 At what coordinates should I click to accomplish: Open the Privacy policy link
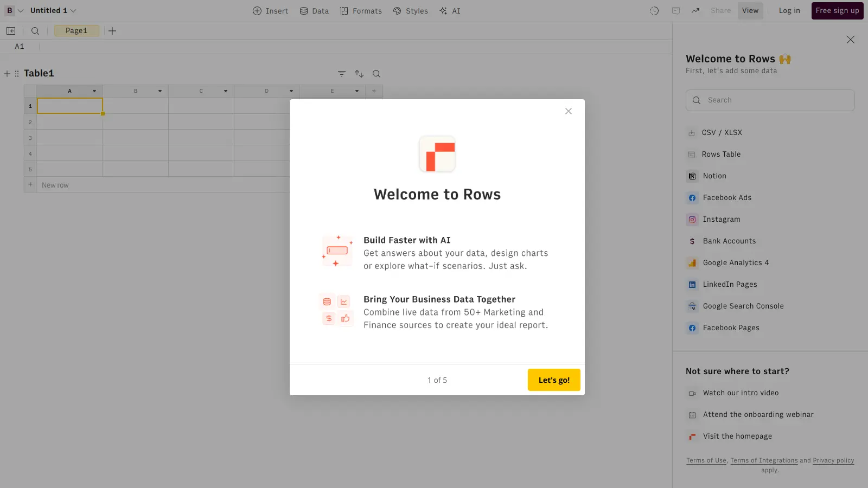(833, 460)
